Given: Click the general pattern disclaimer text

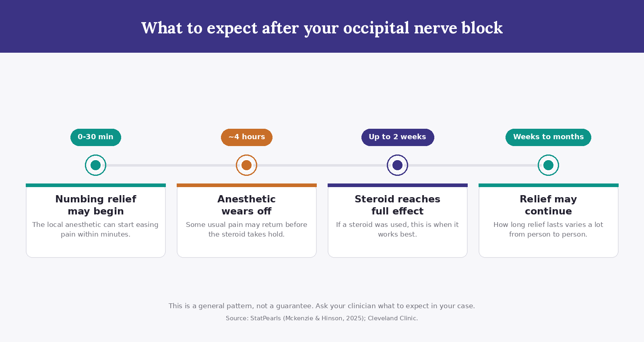Looking at the screenshot, I should tap(322, 306).
